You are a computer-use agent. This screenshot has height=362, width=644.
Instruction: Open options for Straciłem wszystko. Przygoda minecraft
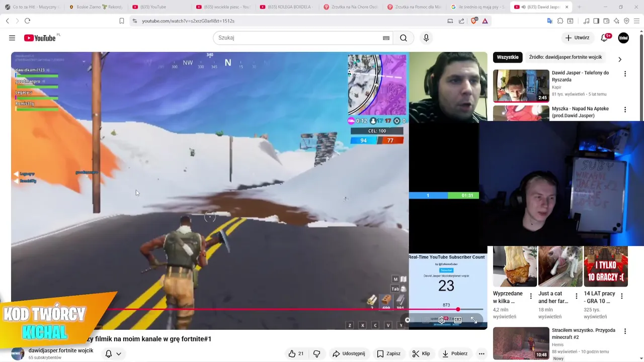pos(625,331)
